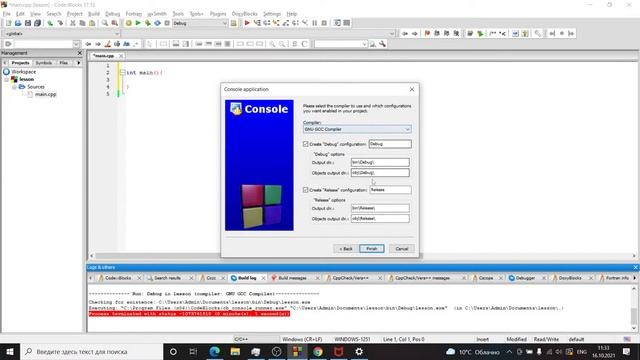Click the Replace toolbar icon
This screenshot has width=640, height=360.
pos(115,23)
